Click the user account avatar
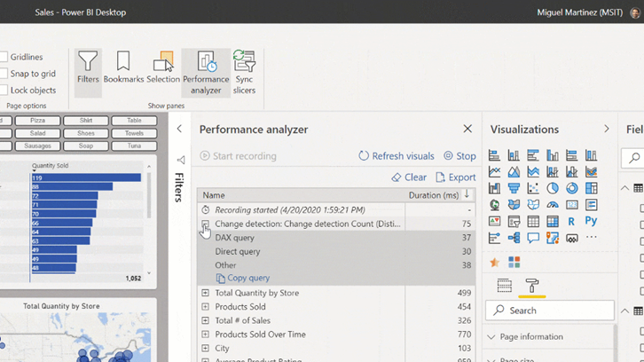Screen dimensions: 644x362 click(635, 12)
